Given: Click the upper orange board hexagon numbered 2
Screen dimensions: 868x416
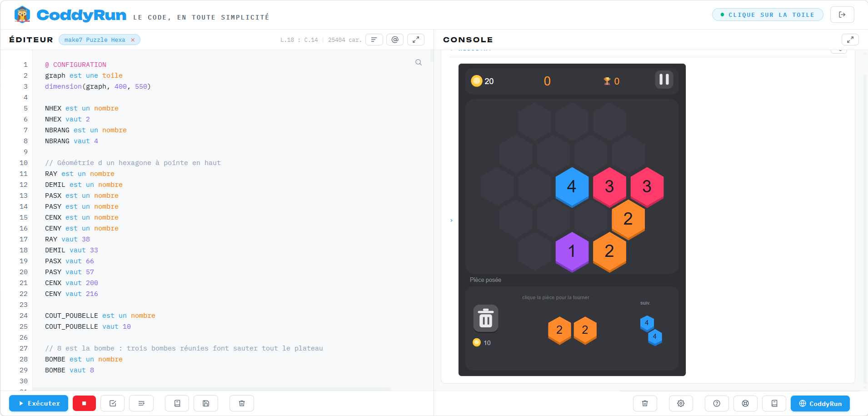Looking at the screenshot, I should pyautogui.click(x=628, y=219).
